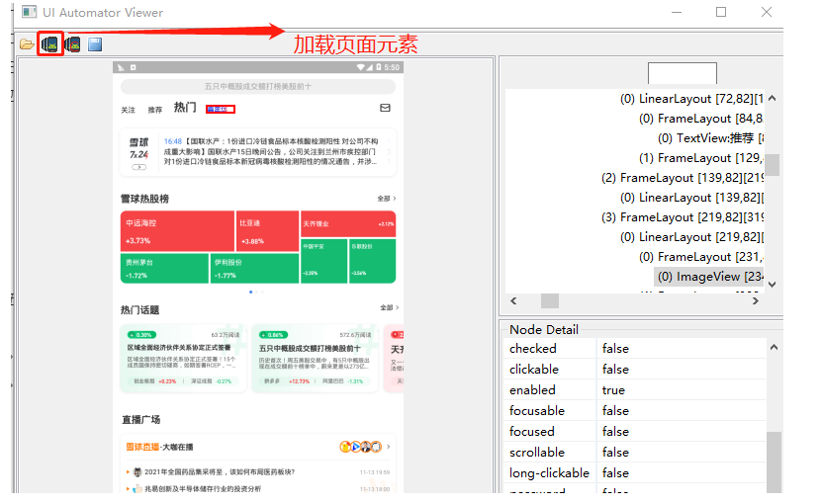Image resolution: width=821 pixels, height=504 pixels.
Task: Click the 伊利股份 stock tile
Action: (254, 269)
